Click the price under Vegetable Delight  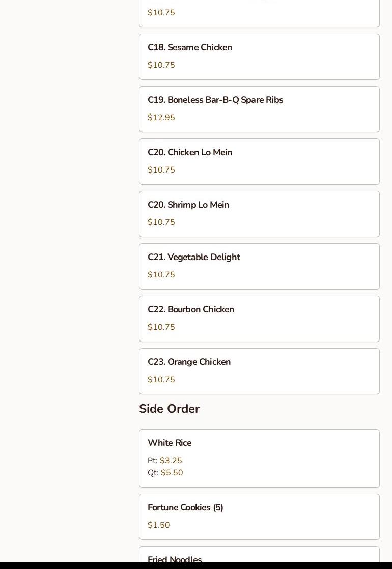[161, 275]
